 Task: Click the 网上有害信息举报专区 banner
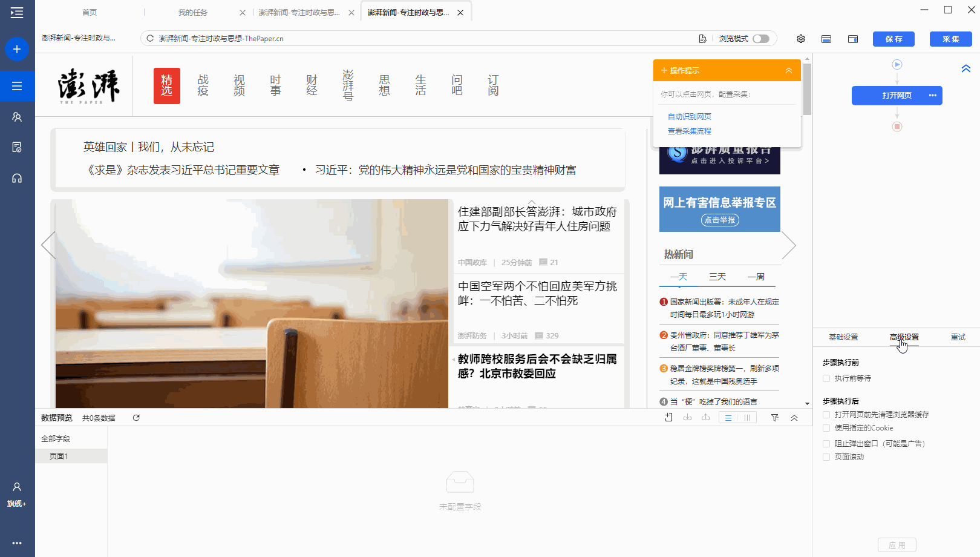(720, 209)
